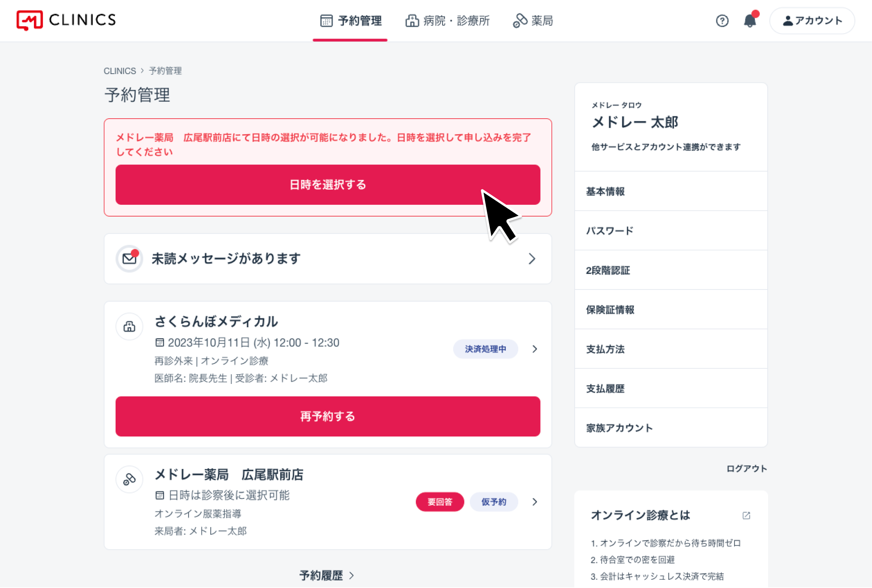This screenshot has height=588, width=872.
Task: Click the 再診外来 | オンライン診療 text
Action: click(211, 361)
